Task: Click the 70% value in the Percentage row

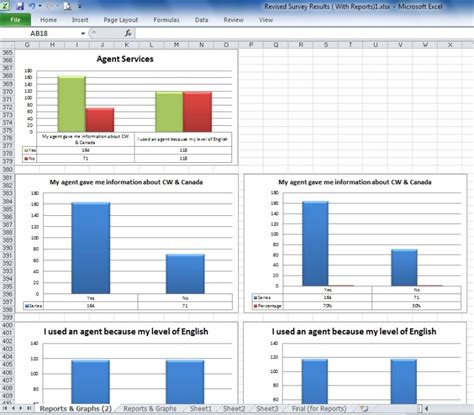Action: [x=328, y=306]
